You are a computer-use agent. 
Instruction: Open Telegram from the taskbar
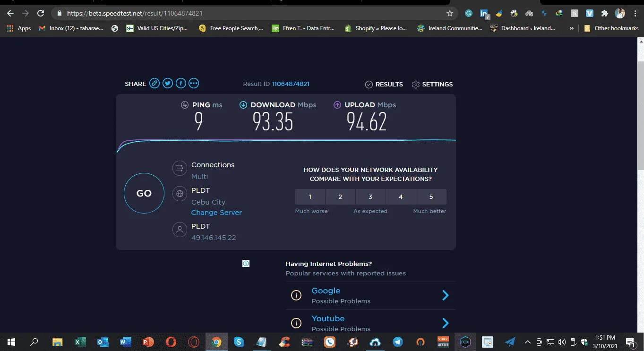[398, 342]
